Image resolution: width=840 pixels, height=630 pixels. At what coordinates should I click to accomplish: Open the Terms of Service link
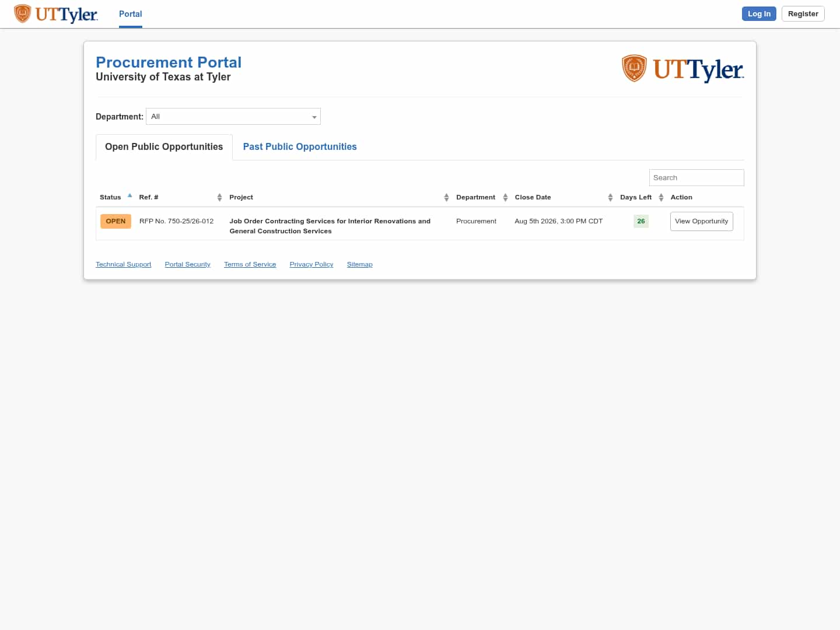pyautogui.click(x=250, y=264)
